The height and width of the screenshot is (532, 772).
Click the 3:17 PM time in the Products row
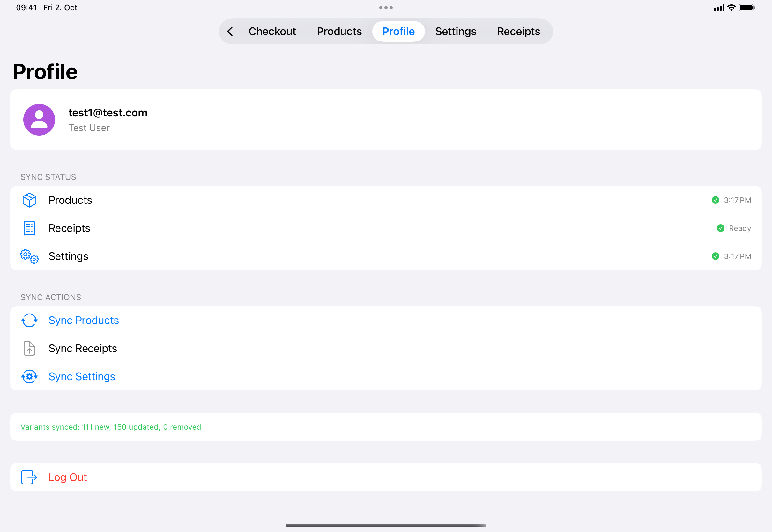(x=737, y=200)
